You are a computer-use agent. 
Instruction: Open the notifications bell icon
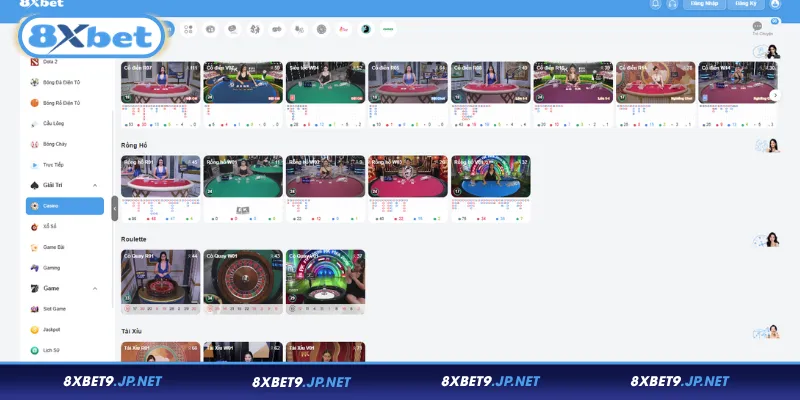coord(656,4)
